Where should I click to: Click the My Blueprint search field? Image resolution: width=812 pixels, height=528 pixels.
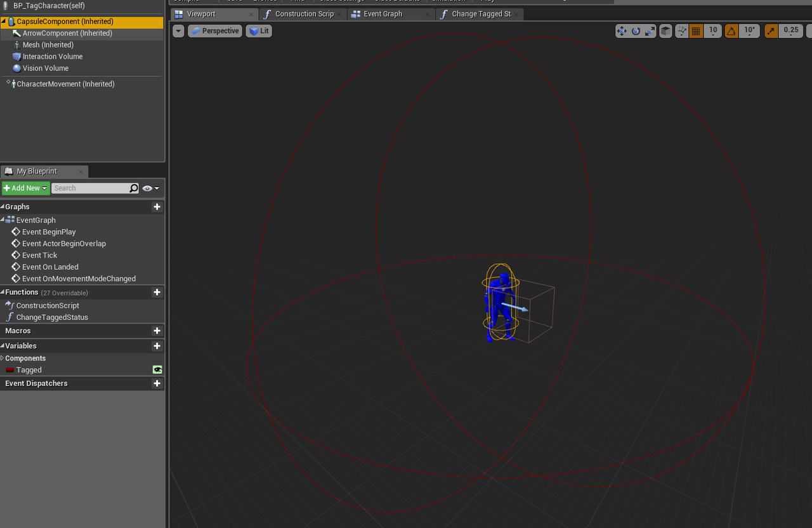pos(90,188)
